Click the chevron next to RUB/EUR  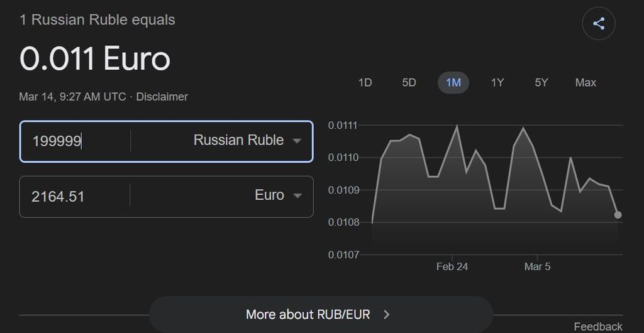[387, 314]
